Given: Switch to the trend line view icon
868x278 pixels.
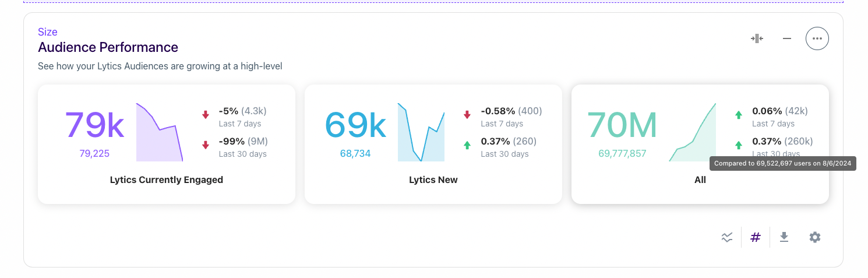Looking at the screenshot, I should [727, 237].
